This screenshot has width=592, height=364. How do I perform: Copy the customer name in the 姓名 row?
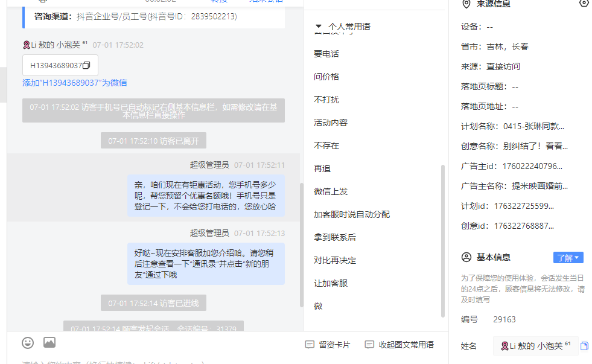584,346
